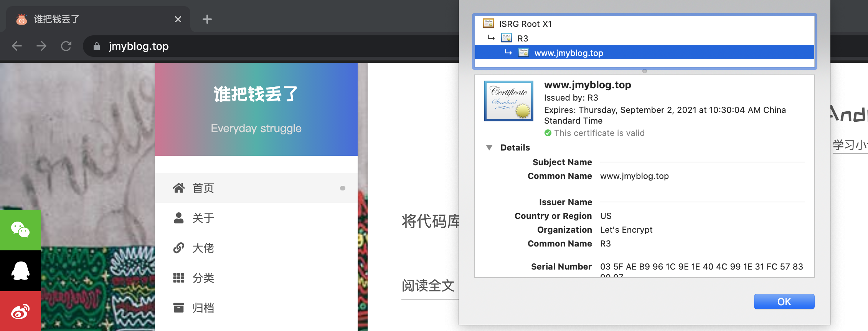Collapse the Details disclosure triangle
868x331 pixels.
pyautogui.click(x=489, y=147)
